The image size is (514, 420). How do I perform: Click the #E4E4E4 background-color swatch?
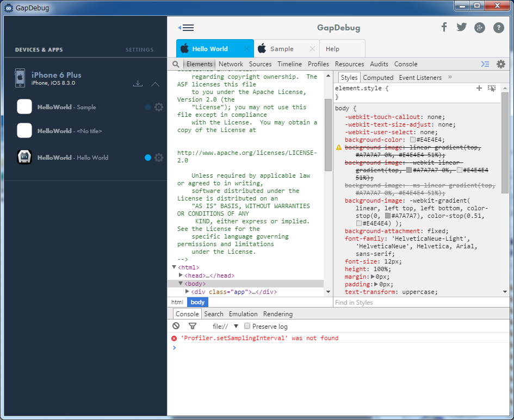tap(413, 140)
